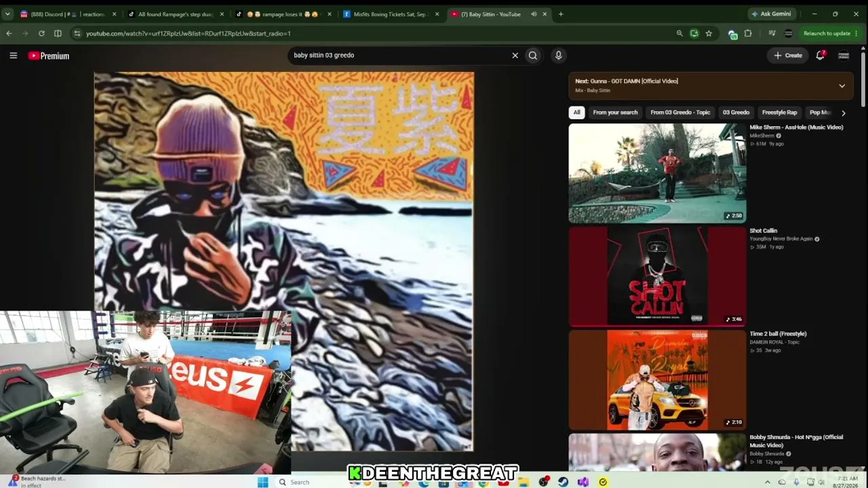
Task: Clear the search box with the X
Action: (515, 56)
